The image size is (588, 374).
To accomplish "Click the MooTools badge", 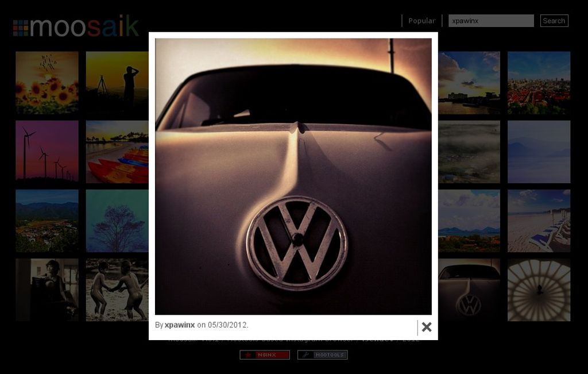I will [x=323, y=355].
